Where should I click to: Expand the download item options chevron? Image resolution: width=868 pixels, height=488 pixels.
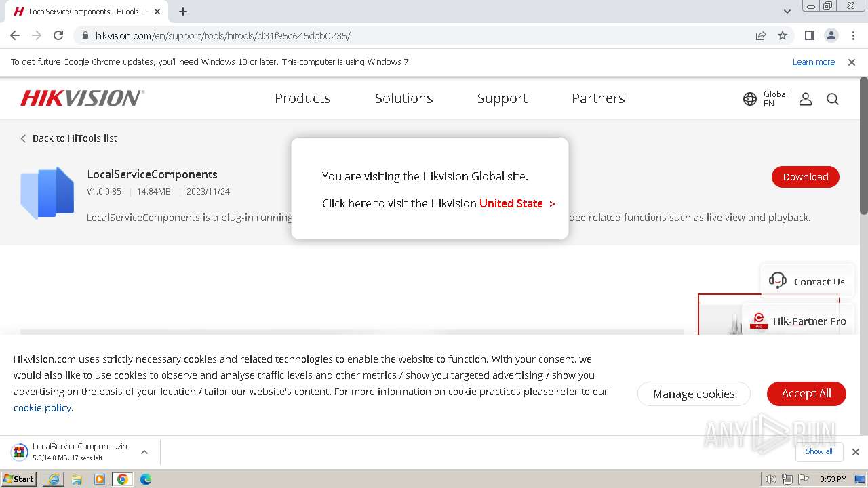point(144,452)
